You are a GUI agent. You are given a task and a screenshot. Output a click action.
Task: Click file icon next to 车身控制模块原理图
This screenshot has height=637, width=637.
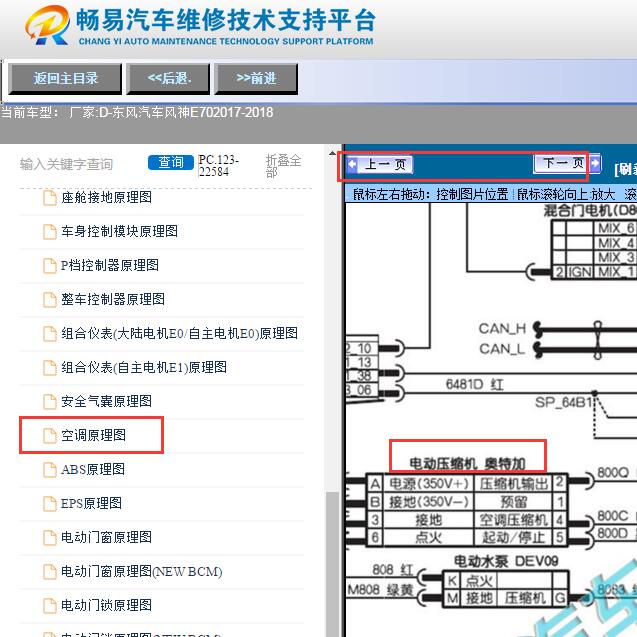[x=50, y=232]
